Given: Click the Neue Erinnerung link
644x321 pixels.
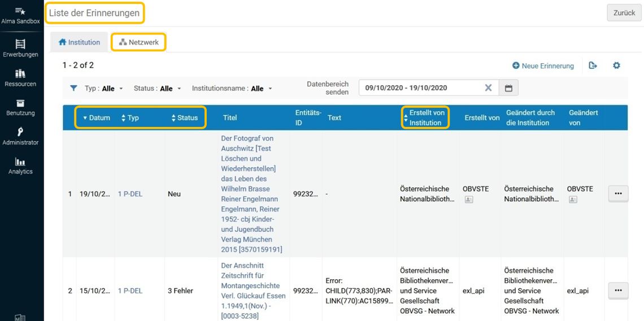Looking at the screenshot, I should click(x=543, y=65).
